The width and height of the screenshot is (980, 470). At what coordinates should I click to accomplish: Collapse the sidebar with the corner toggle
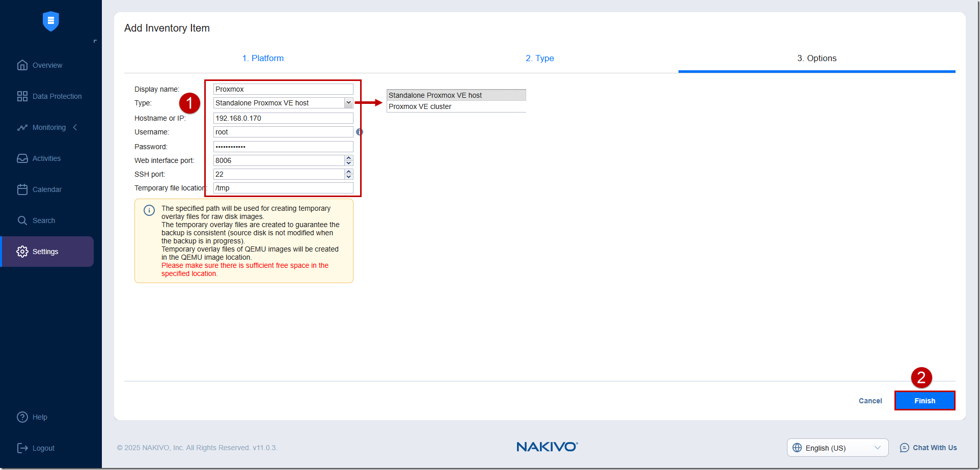pyautogui.click(x=95, y=41)
